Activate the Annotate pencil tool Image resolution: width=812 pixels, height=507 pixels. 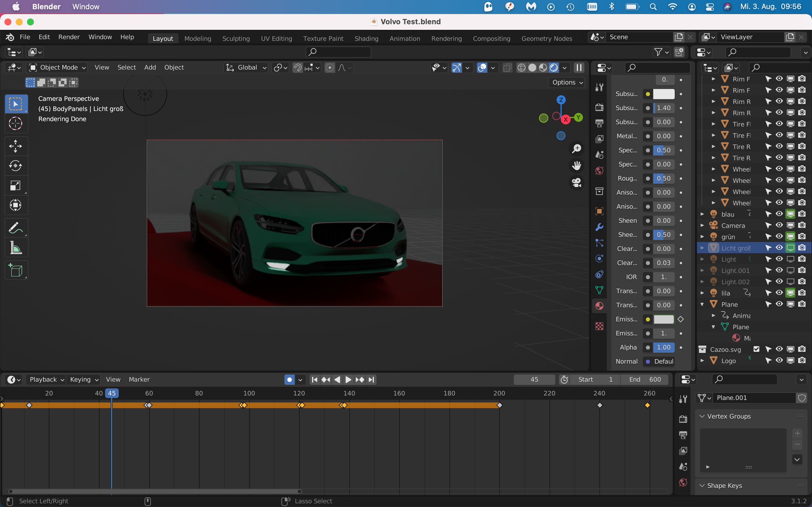16,228
